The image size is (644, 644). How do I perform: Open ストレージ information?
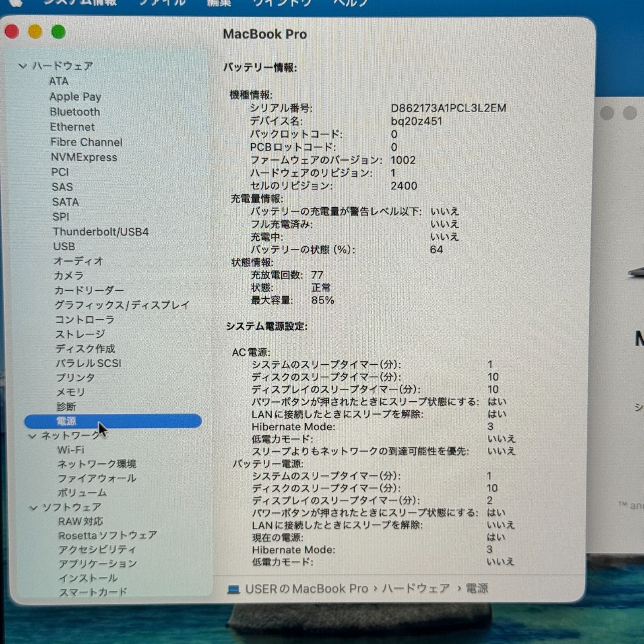pyautogui.click(x=80, y=334)
